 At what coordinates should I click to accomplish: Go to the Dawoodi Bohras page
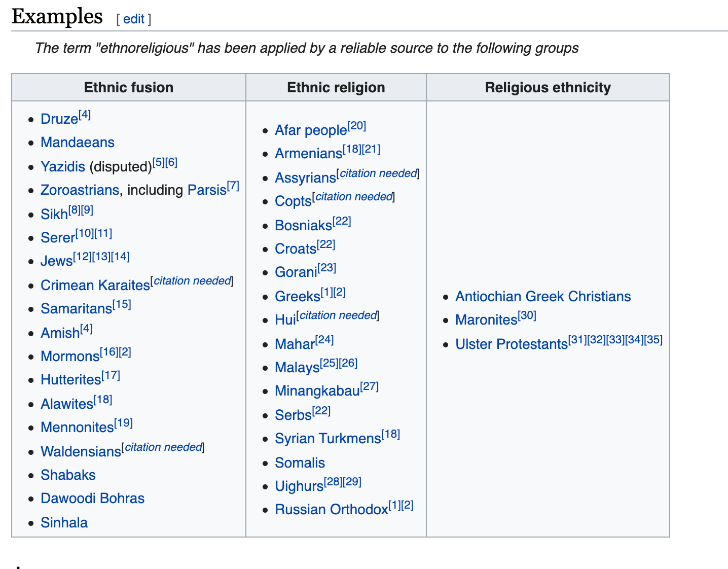coord(92,499)
